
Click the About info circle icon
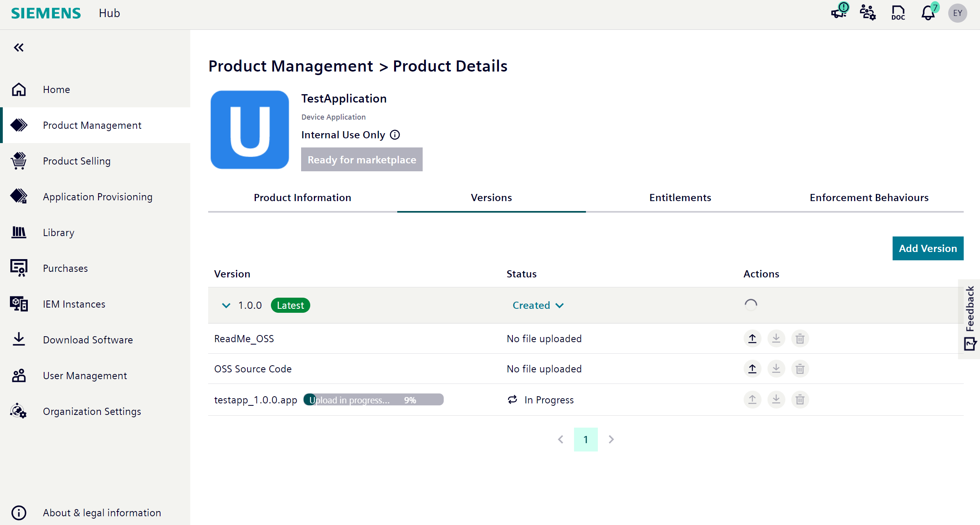click(x=19, y=512)
